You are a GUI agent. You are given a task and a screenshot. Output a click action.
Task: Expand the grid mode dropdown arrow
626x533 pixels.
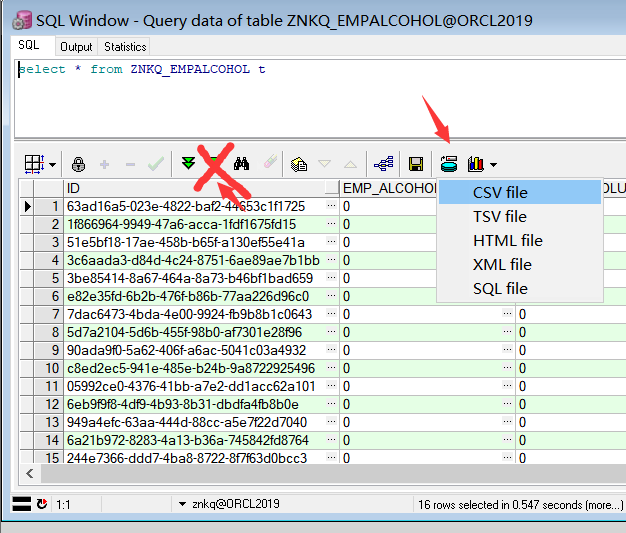[x=53, y=164]
